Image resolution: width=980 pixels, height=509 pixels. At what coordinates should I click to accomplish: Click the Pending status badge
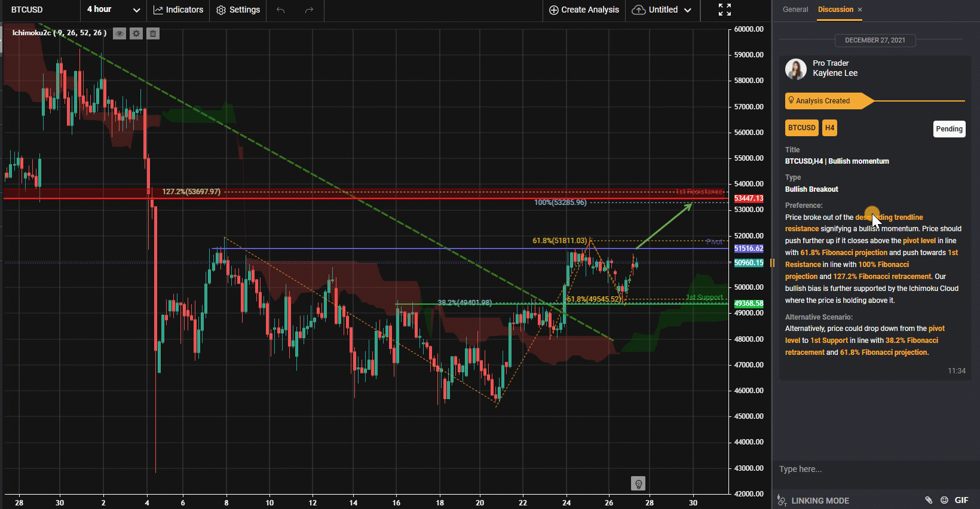pyautogui.click(x=949, y=129)
